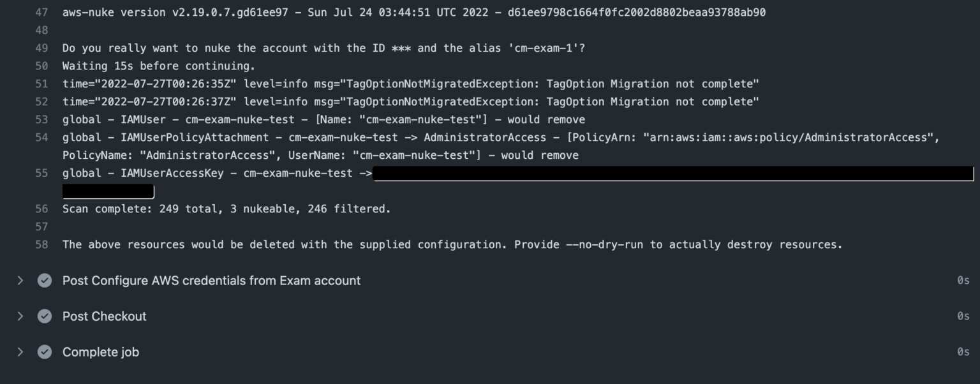Click the collapsed chevron next to Complete job
This screenshot has height=384, width=980.
point(19,351)
